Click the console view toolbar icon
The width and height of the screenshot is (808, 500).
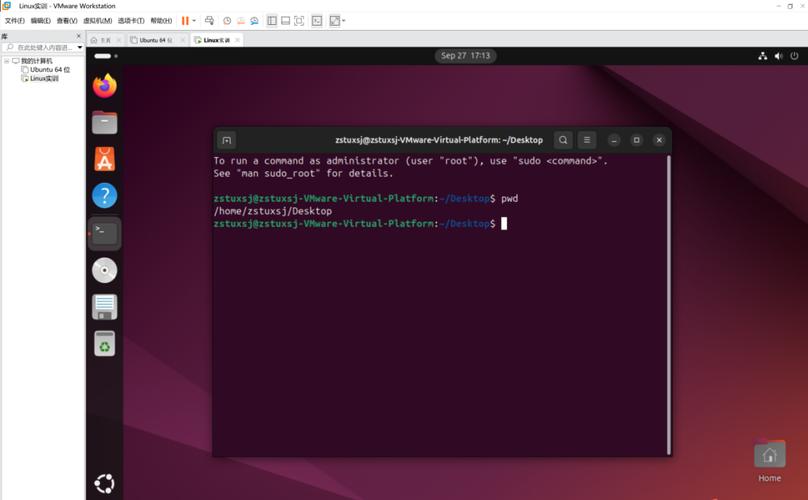pyautogui.click(x=317, y=21)
